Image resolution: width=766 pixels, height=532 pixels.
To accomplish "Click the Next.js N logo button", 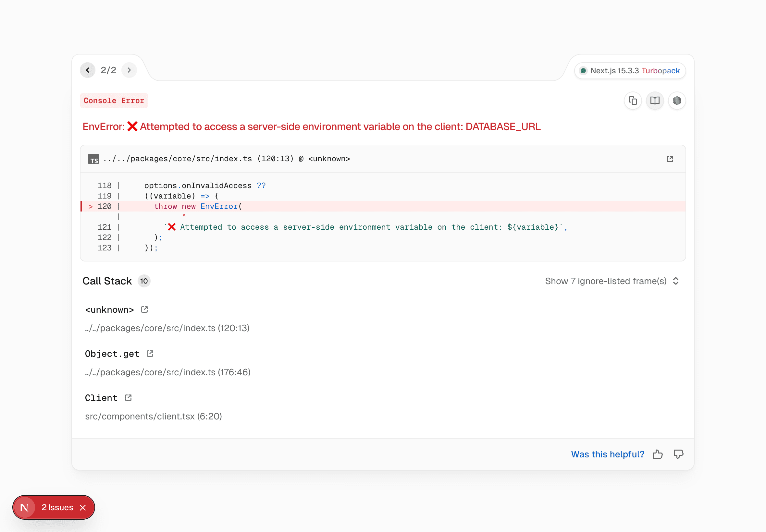I will [x=24, y=507].
